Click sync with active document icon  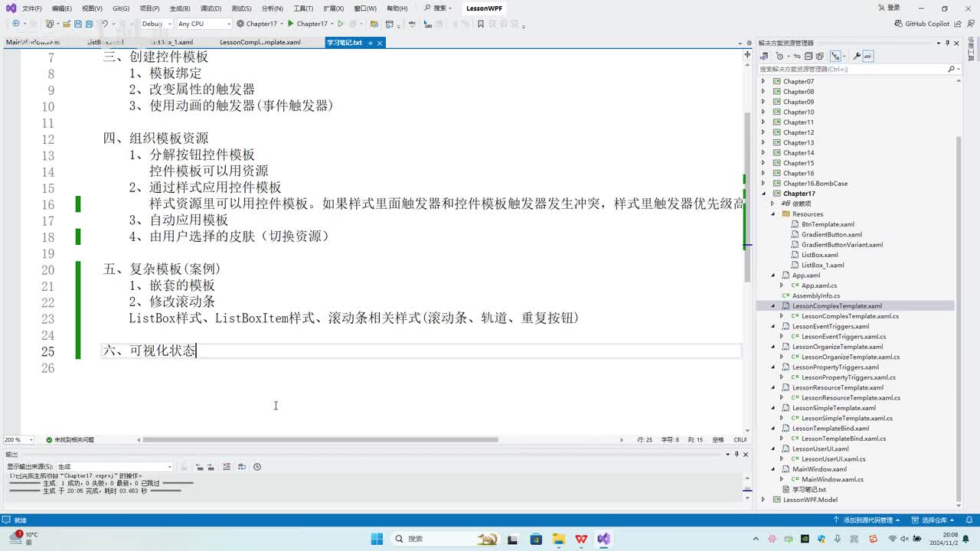pyautogui.click(x=797, y=56)
